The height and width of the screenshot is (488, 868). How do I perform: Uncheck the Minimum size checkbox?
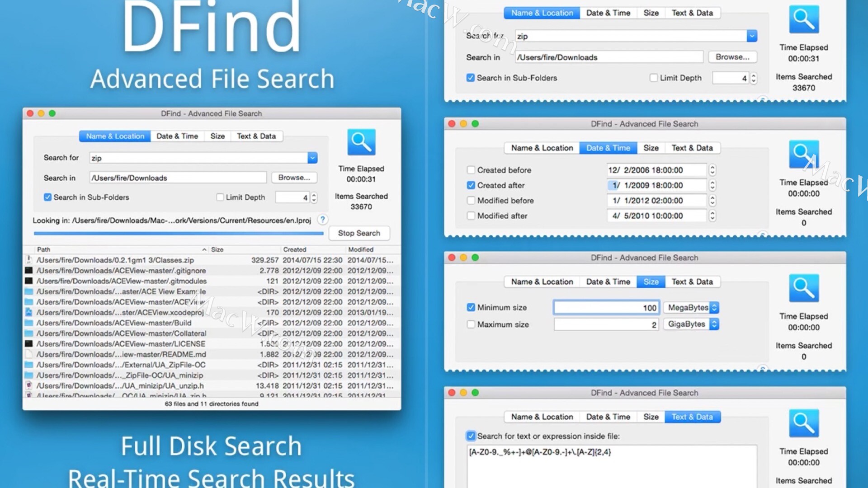click(x=471, y=307)
